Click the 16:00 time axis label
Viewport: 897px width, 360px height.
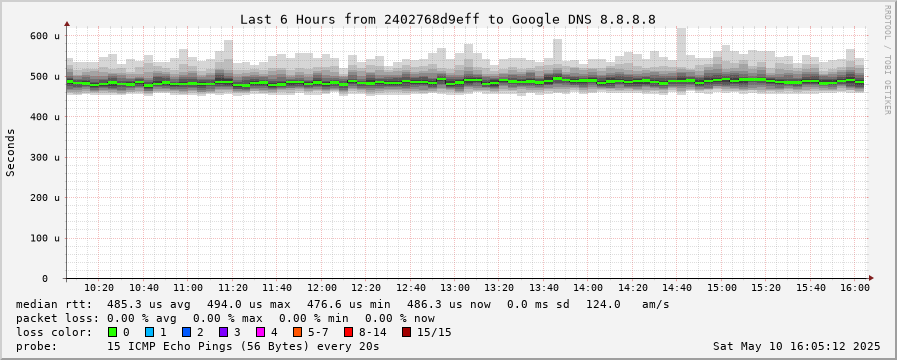[x=855, y=288]
